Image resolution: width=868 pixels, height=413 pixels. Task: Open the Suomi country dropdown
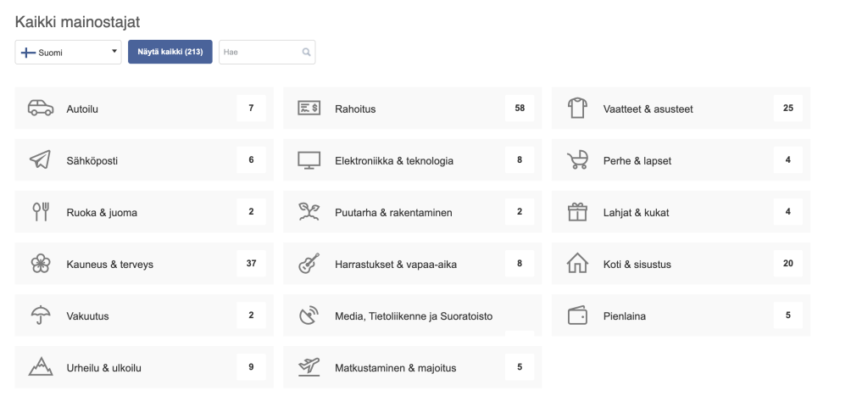(x=68, y=53)
